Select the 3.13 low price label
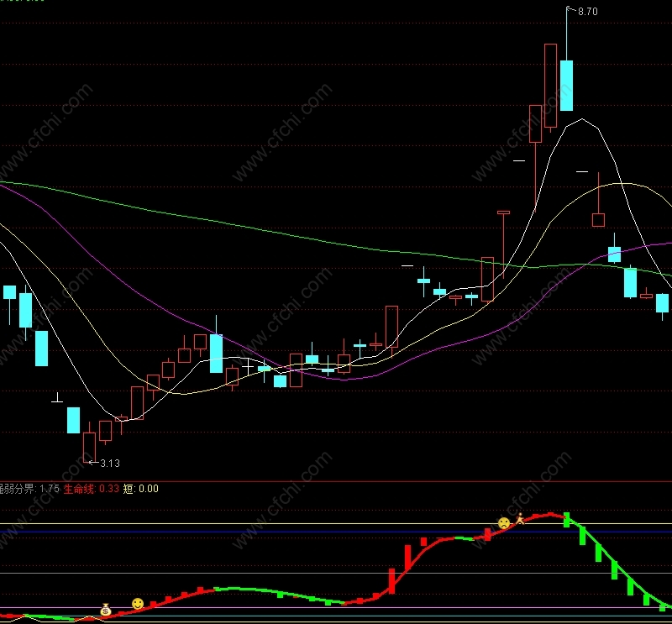The width and height of the screenshot is (672, 624). (110, 464)
